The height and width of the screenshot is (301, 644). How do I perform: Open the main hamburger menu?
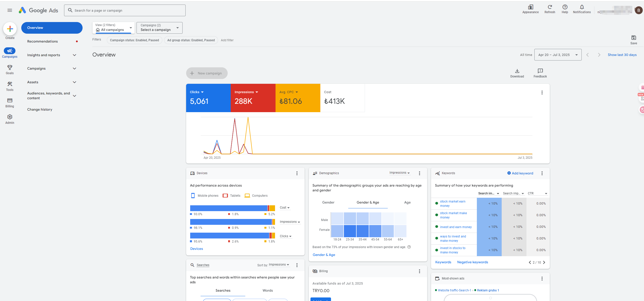pyautogui.click(x=10, y=10)
